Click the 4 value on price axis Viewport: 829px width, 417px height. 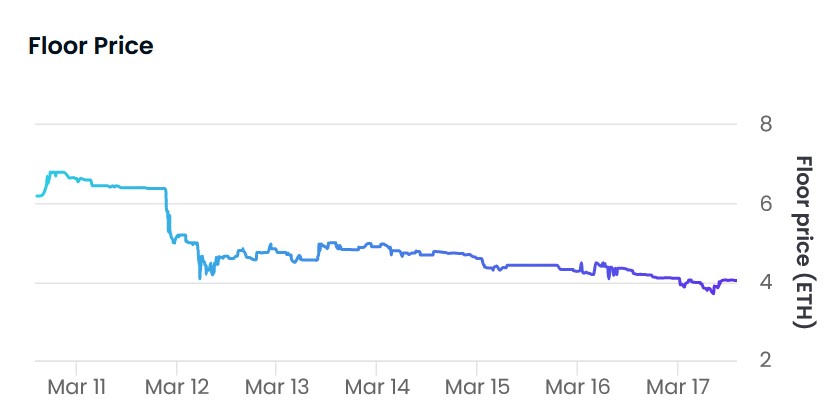tap(766, 282)
